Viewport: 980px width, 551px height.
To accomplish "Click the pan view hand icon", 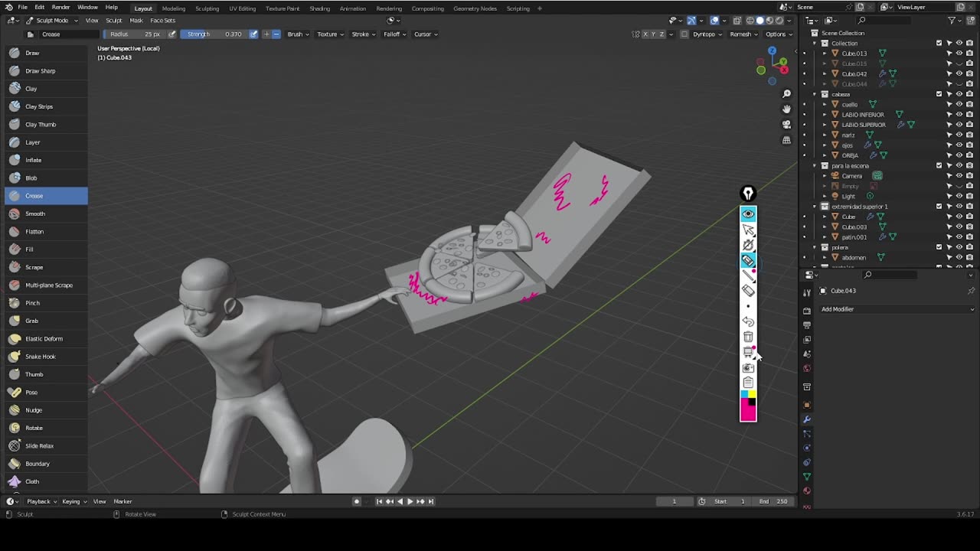I will click(x=786, y=109).
